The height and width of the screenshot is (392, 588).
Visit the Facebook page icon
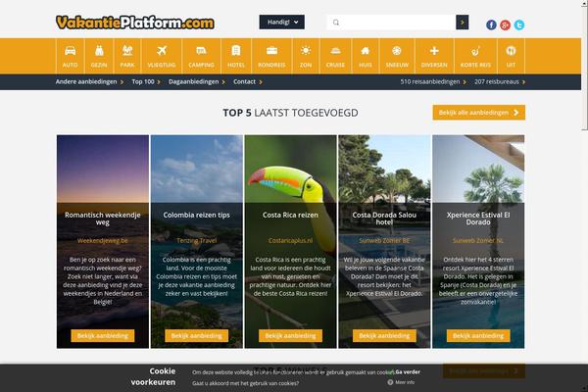491,24
